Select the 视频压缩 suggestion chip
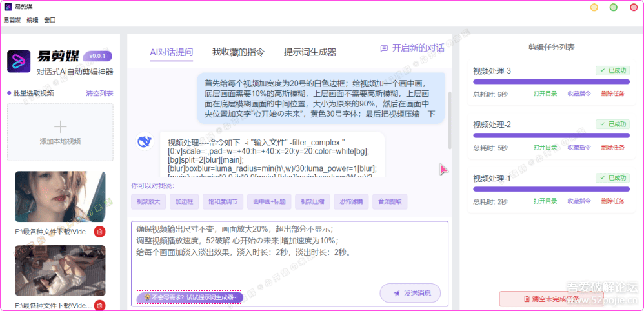 click(312, 202)
